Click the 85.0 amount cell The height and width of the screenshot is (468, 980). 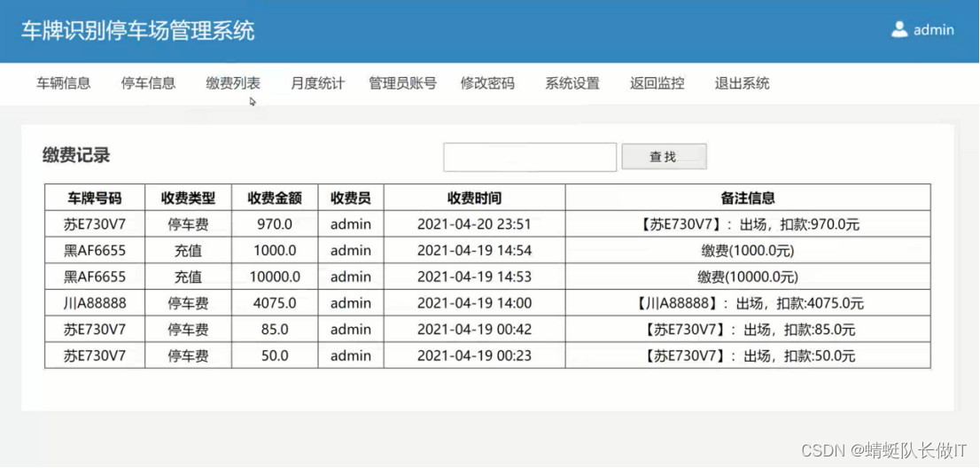pyautogui.click(x=275, y=330)
